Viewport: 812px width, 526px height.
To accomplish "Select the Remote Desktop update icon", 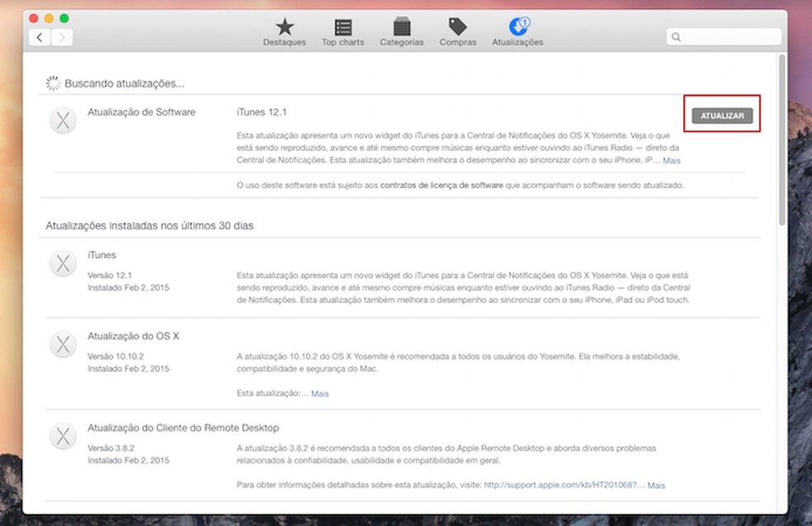I will click(63, 436).
